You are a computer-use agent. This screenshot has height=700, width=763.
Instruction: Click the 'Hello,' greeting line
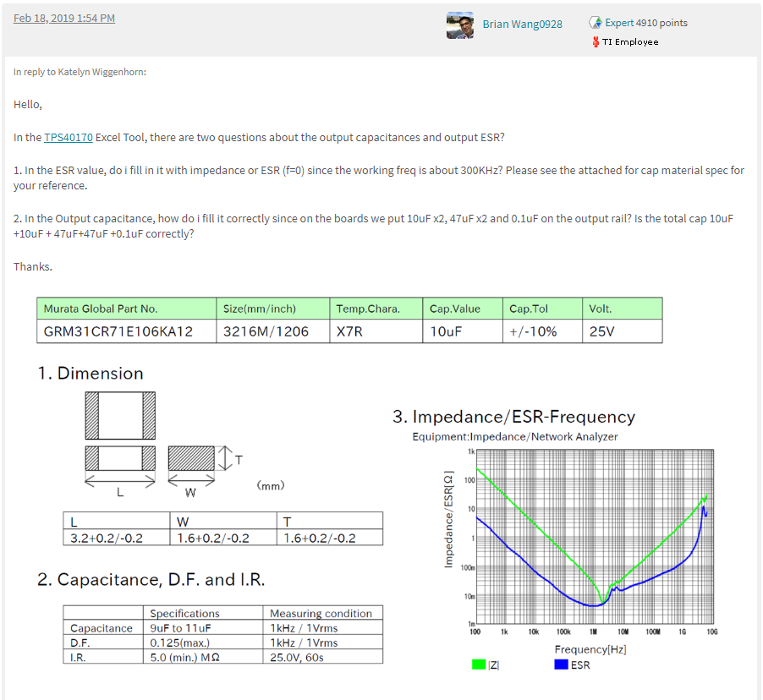click(28, 105)
